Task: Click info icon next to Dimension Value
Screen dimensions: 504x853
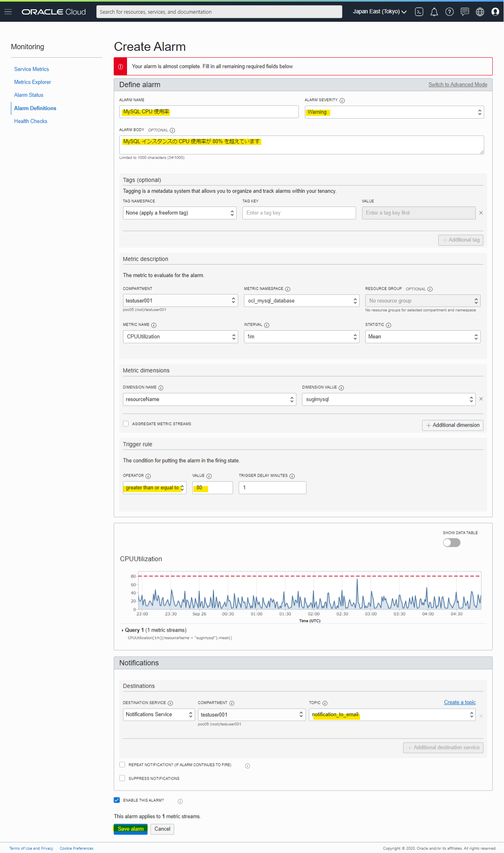Action: point(341,388)
